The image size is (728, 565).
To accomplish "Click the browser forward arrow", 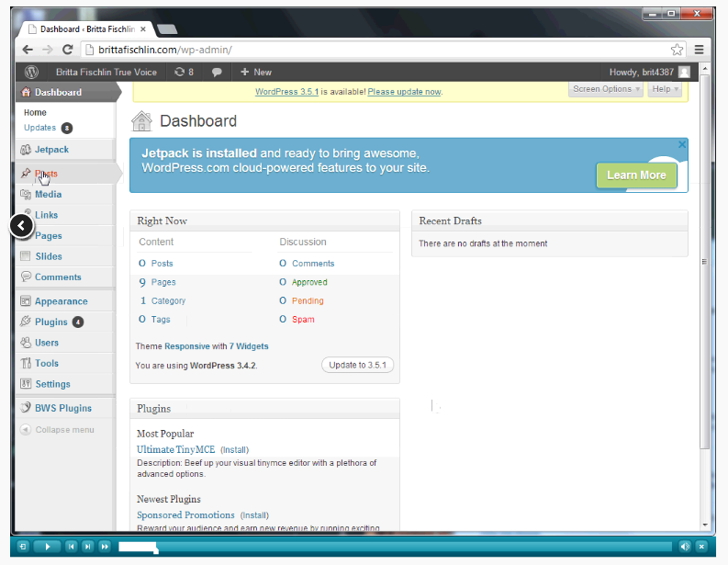I will point(48,50).
